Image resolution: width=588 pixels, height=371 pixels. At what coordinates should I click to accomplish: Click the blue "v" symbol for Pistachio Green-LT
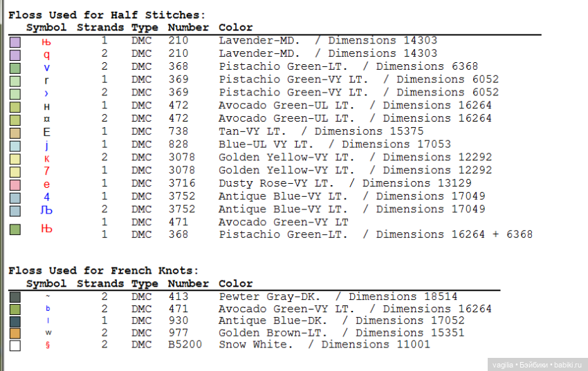pyautogui.click(x=46, y=67)
